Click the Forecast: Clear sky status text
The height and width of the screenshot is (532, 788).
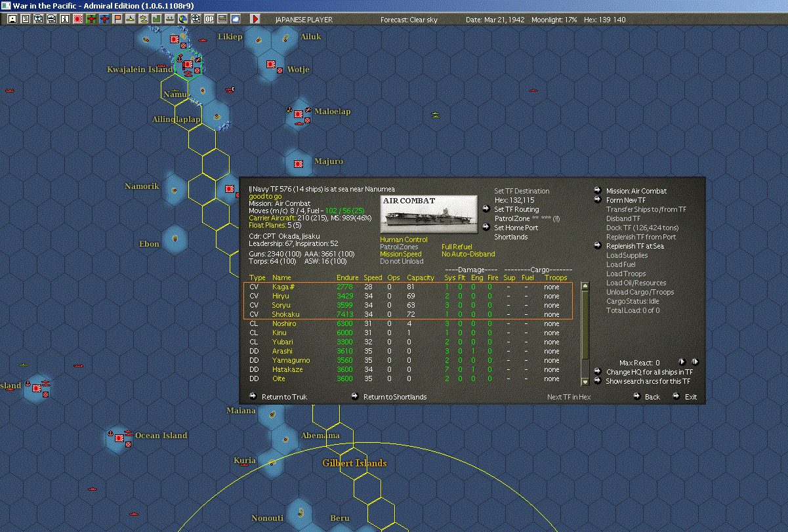click(409, 20)
